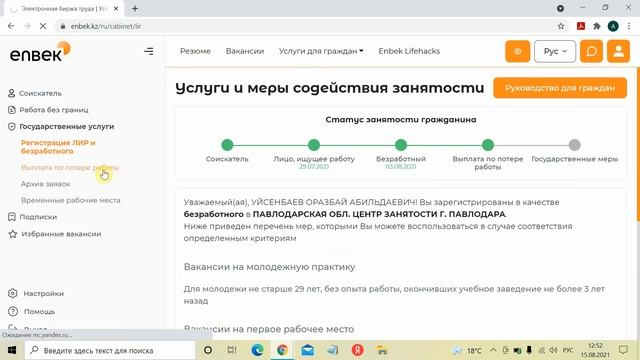The width and height of the screenshot is (640, 360).
Task: Open File Explorer from the taskbar
Action: pyautogui.click(x=382, y=350)
